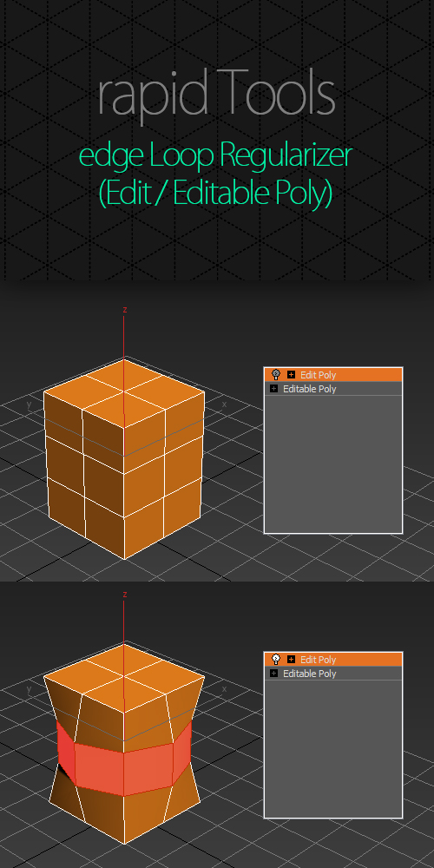The height and width of the screenshot is (868, 434).
Task: Click the y axis label near the pinched cube
Action: coord(29,689)
